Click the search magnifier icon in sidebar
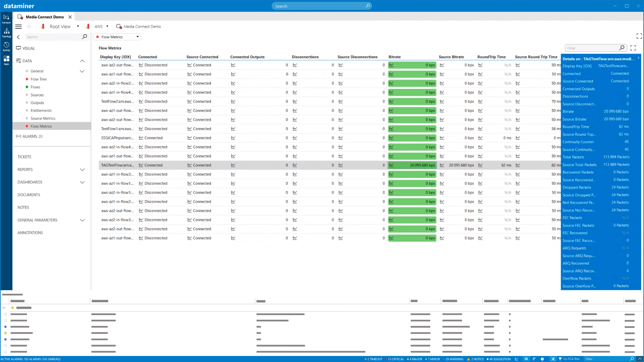This screenshot has height=362, width=644. click(85, 37)
